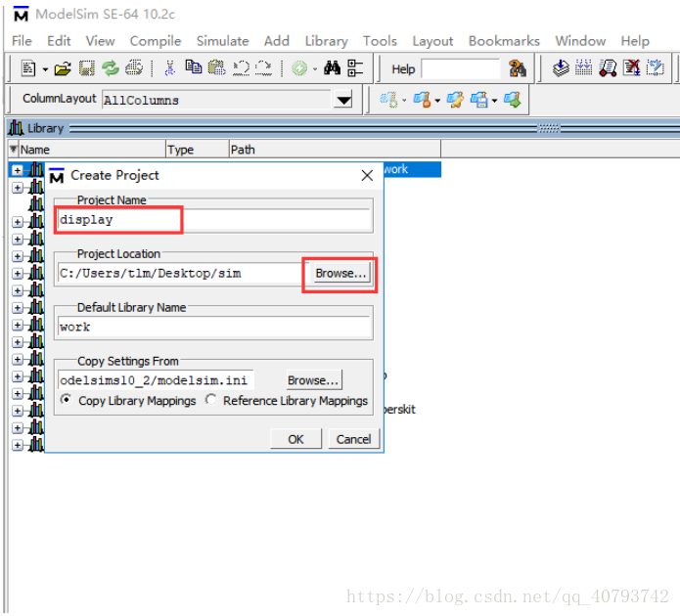Expand the library row ending in erskit

[x=17, y=411]
